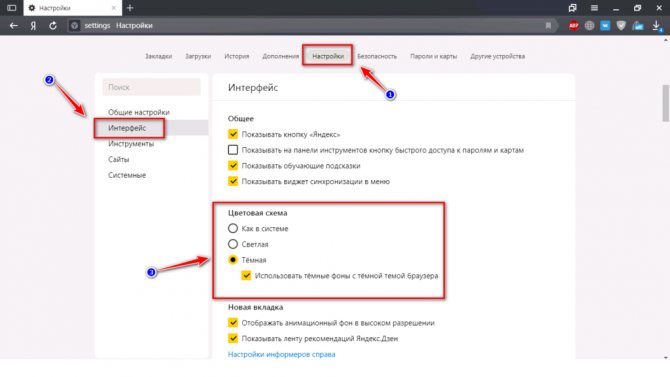Go to Закладки section
670x377 pixels.
click(x=159, y=56)
